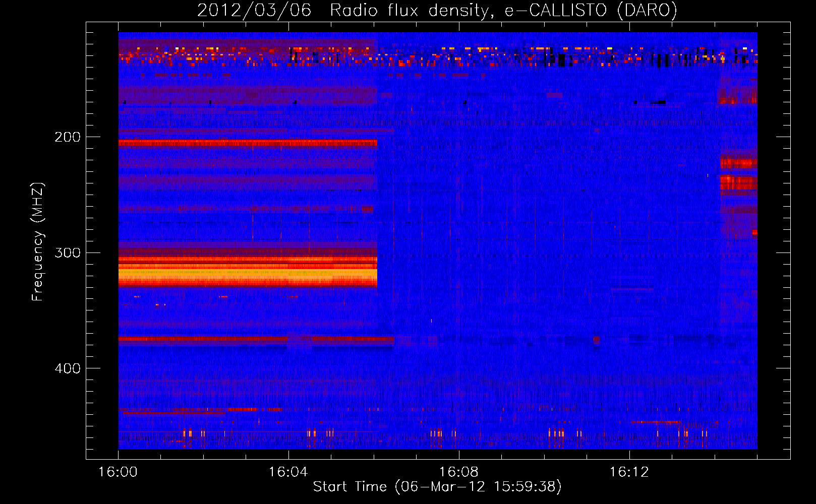Click the 400 frequency tick label
The image size is (816, 504).
(68, 368)
